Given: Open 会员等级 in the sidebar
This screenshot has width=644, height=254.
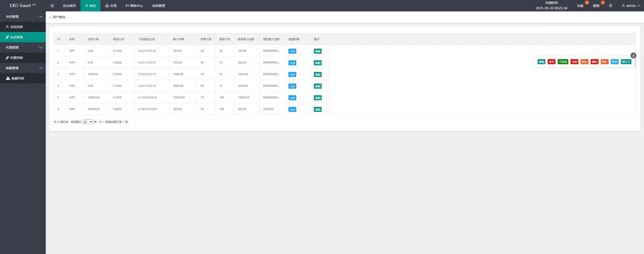Looking at the screenshot, I should (x=23, y=37).
